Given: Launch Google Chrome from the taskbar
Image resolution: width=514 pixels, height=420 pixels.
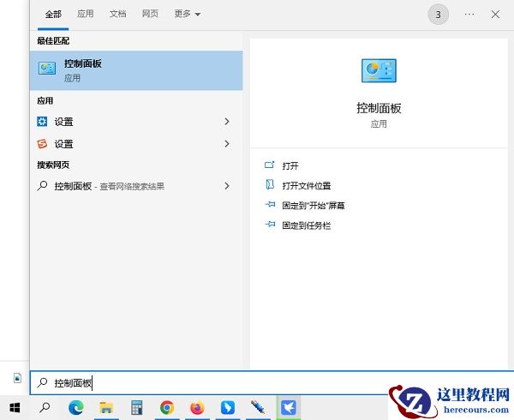Looking at the screenshot, I should [x=167, y=407].
